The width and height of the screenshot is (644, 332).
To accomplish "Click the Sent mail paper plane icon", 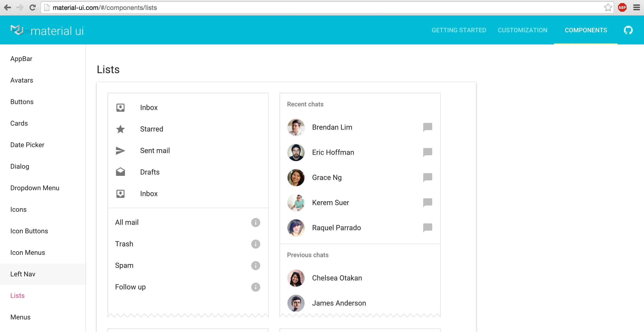I will 120,151.
